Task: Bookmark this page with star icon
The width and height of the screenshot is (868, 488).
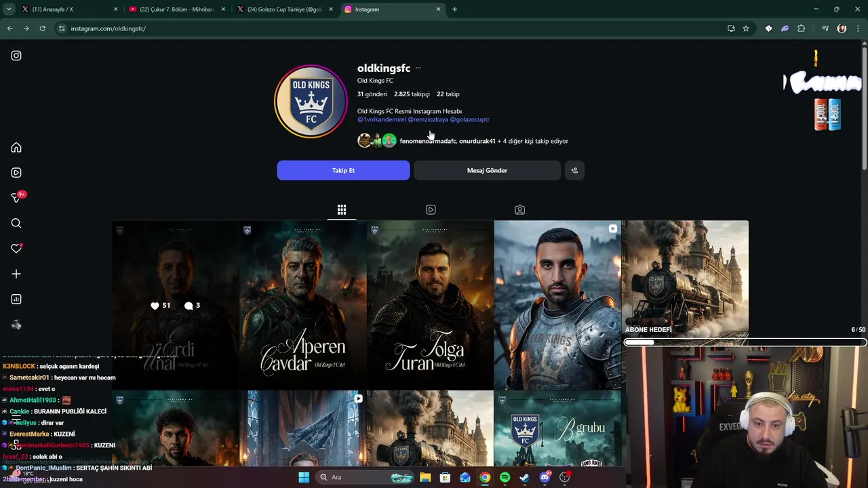Action: point(746,28)
